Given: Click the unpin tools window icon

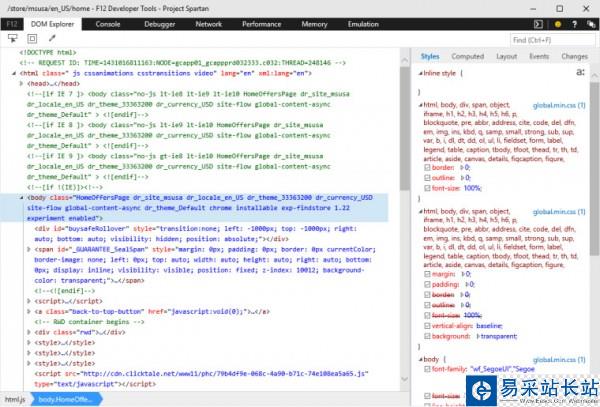Looking at the screenshot, I should (591, 24).
